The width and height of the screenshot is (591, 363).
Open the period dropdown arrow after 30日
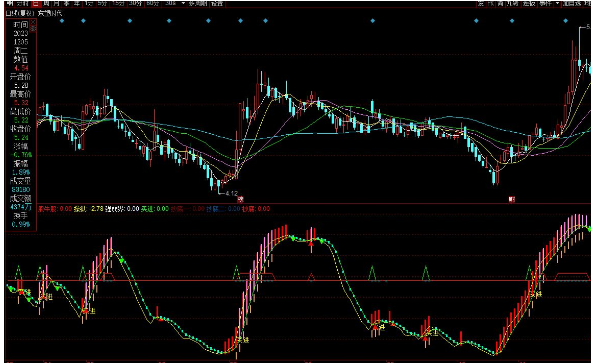click(183, 3)
